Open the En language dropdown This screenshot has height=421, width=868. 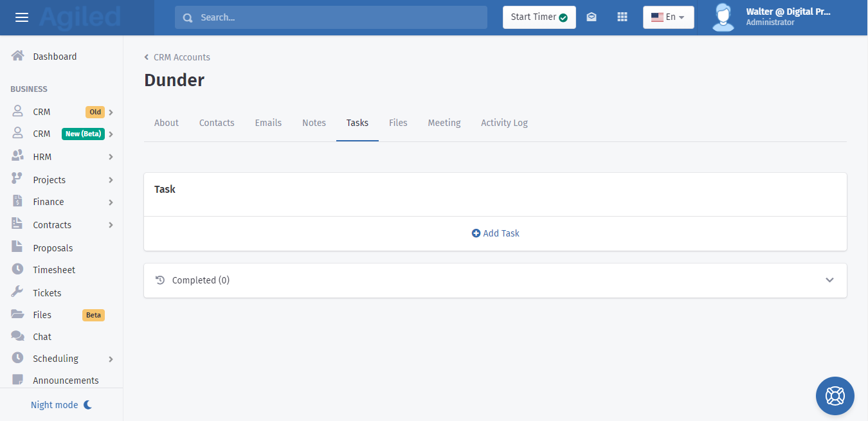pyautogui.click(x=668, y=17)
